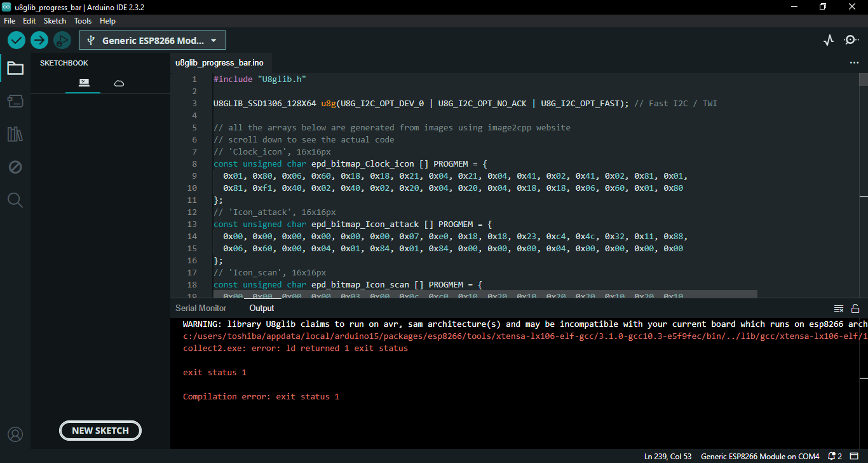Click the image2cpp website comment line
The image size is (868, 463).
392,127
